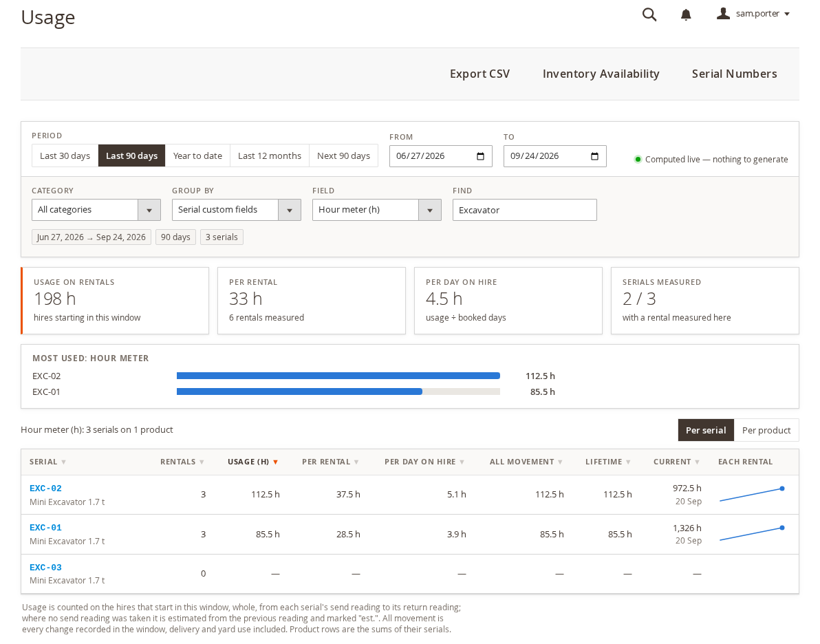
Task: Click the Per Day On Hire 4.5 h card
Action: pos(508,301)
